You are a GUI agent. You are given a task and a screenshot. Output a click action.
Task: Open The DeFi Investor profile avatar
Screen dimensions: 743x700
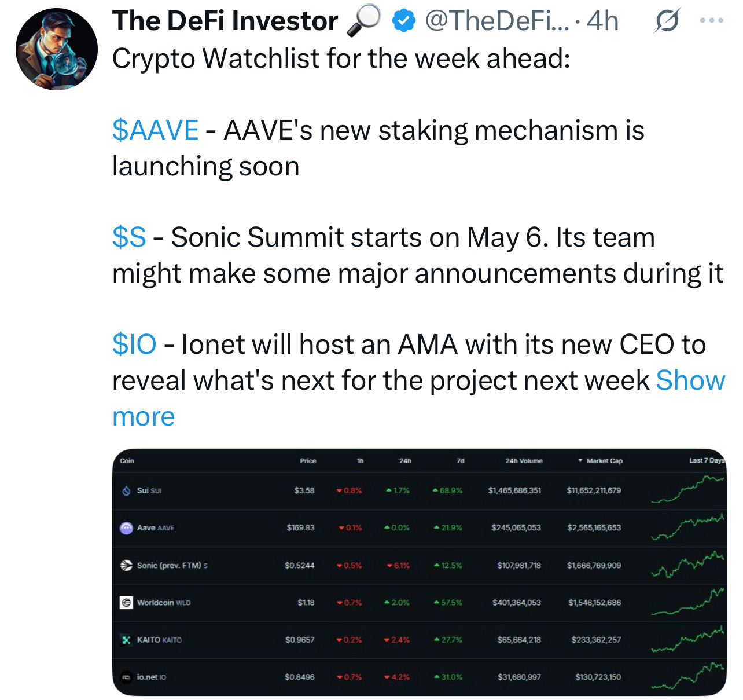tap(57, 49)
